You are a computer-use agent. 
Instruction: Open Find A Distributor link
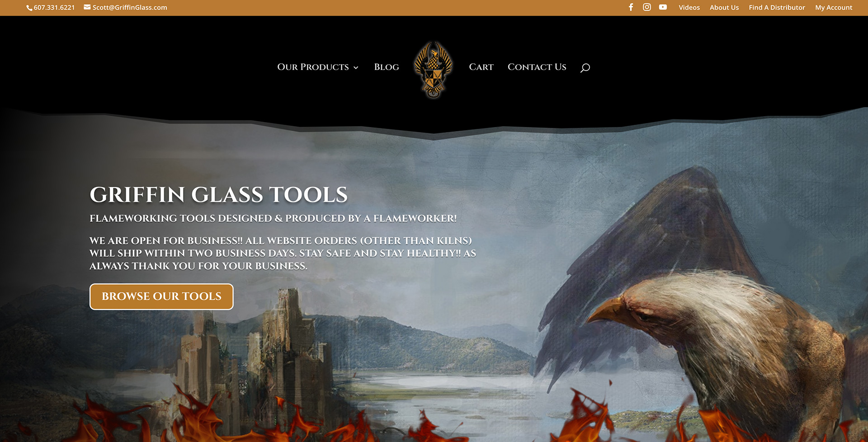click(x=777, y=8)
